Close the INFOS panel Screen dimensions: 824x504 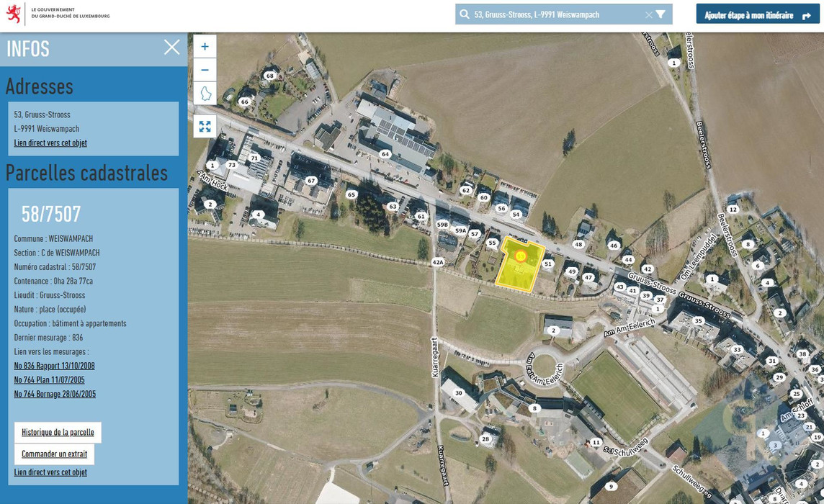pos(171,48)
